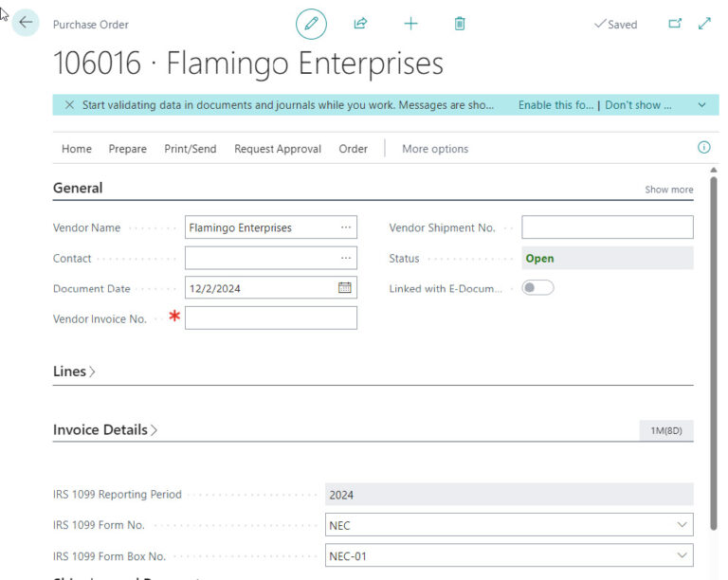The height and width of the screenshot is (580, 728).
Task: Click the pencil edit icon
Action: 311,24
